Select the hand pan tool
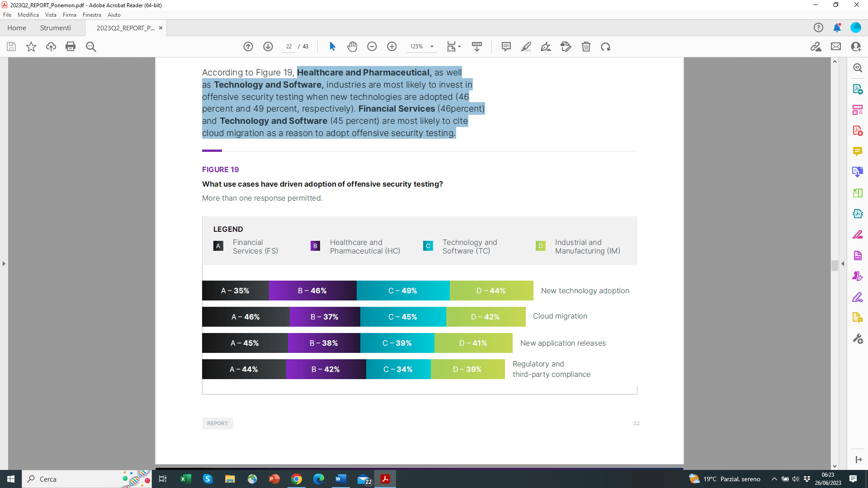Viewport: 868px width, 488px height. [x=352, y=47]
